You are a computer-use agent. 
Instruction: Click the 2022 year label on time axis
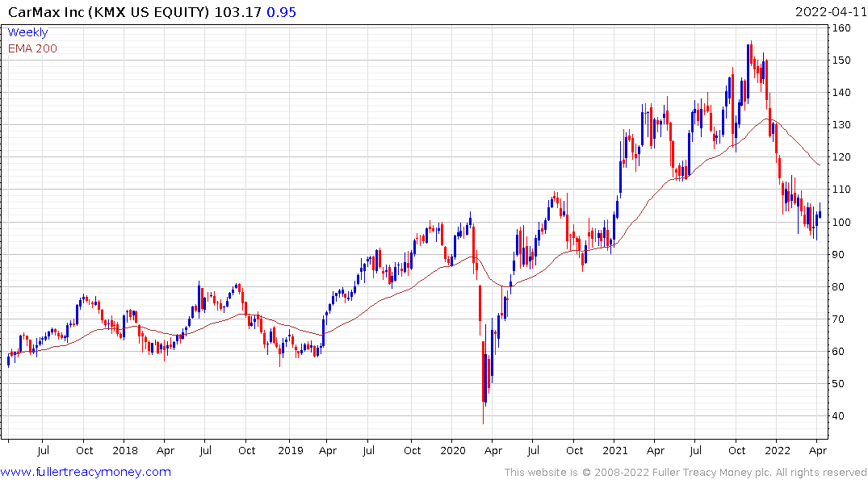[778, 450]
